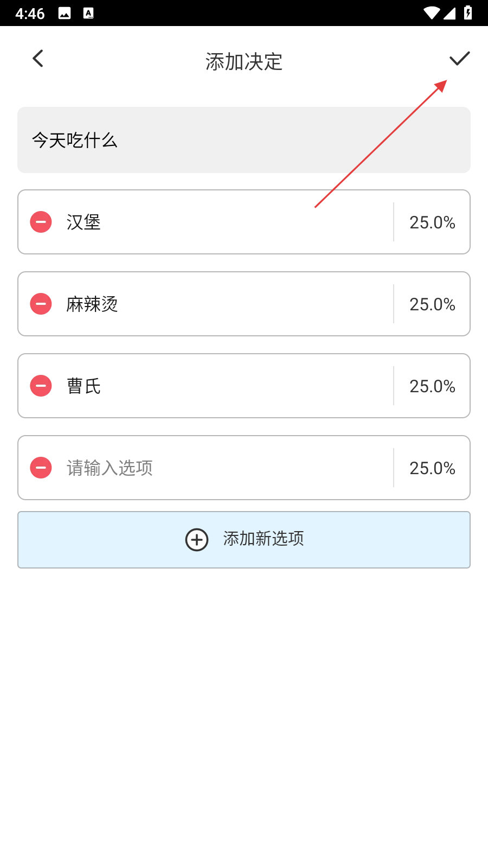The height and width of the screenshot is (868, 488).
Task: Delete the empty 请输入选项 row
Action: [41, 468]
